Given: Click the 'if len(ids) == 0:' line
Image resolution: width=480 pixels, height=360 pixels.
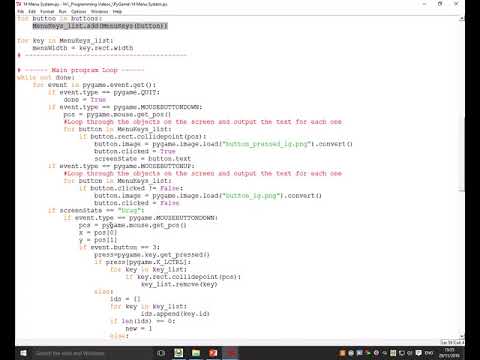Looking at the screenshot, I should tap(143, 321).
